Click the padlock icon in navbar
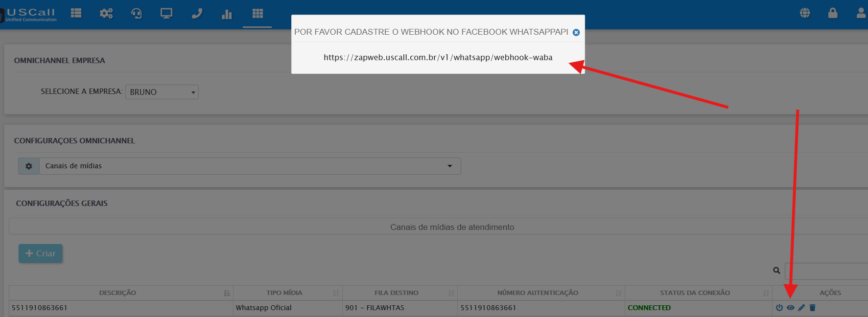Image resolution: width=868 pixels, height=317 pixels. coord(833,13)
